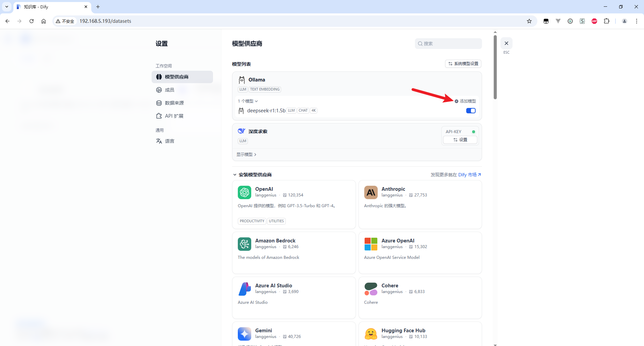Close the 知识库 - Dify tab
The width and height of the screenshot is (644, 346).
coord(86,7)
